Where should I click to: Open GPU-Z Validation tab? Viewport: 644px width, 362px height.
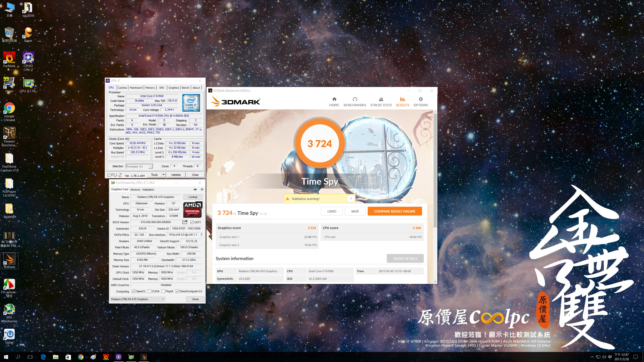coord(148,190)
